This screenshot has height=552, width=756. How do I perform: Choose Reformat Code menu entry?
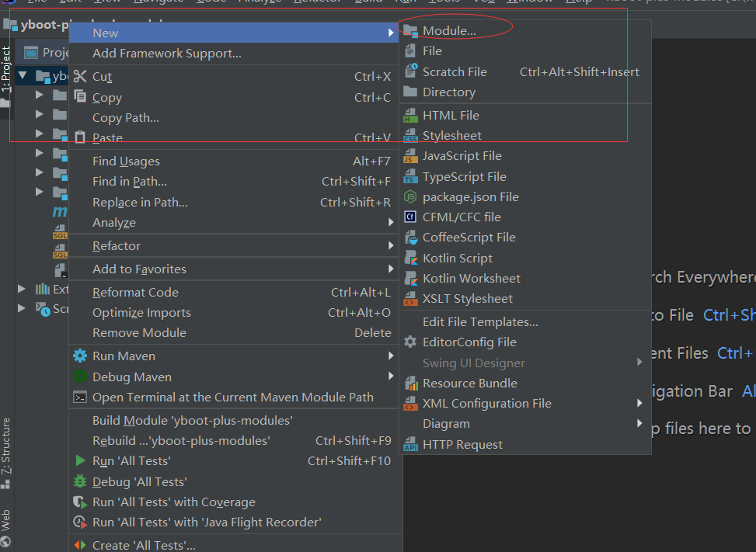[x=235, y=293]
